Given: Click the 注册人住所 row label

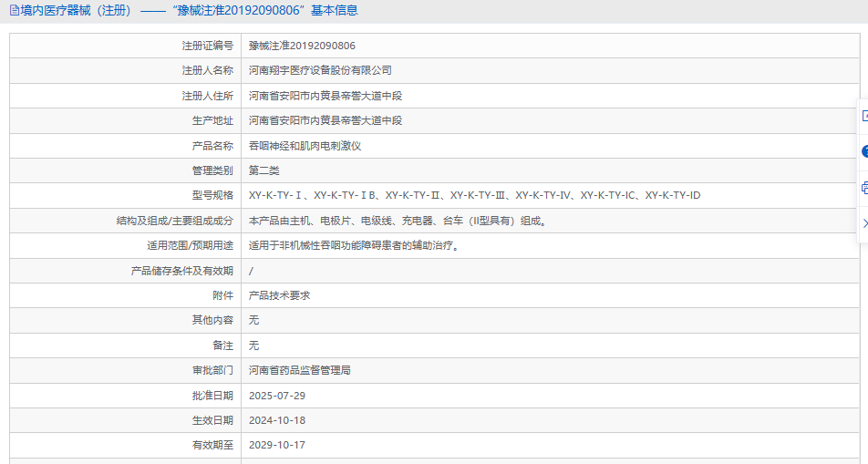Looking at the screenshot, I should 208,96.
